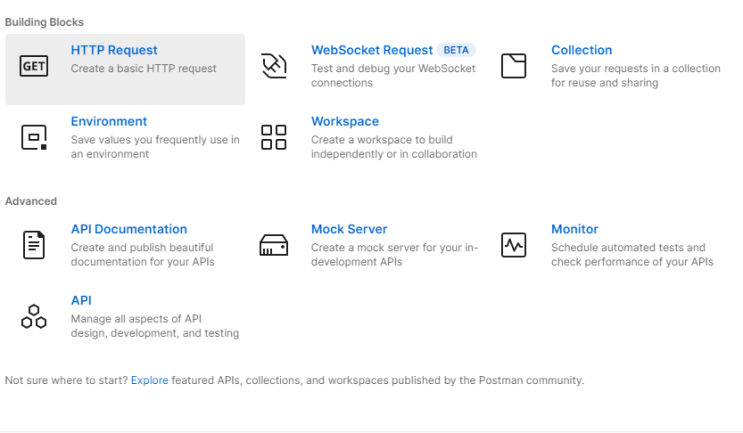Click the 'Not sure where to start?' text
743x433 pixels.
66,380
